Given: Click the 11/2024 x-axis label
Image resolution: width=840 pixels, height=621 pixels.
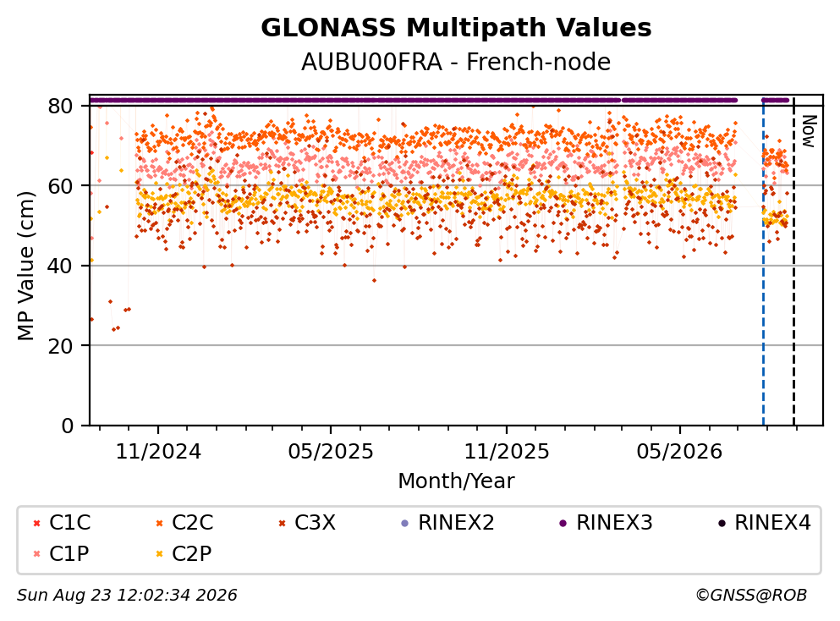Looking at the screenshot, I should (x=158, y=452).
